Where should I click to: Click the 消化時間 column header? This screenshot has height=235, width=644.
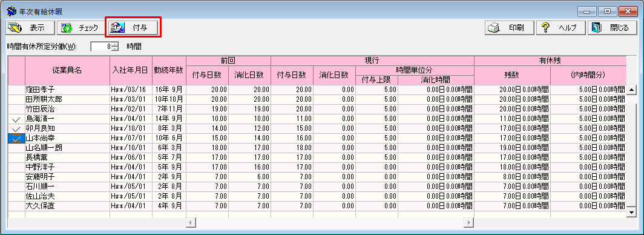click(435, 80)
